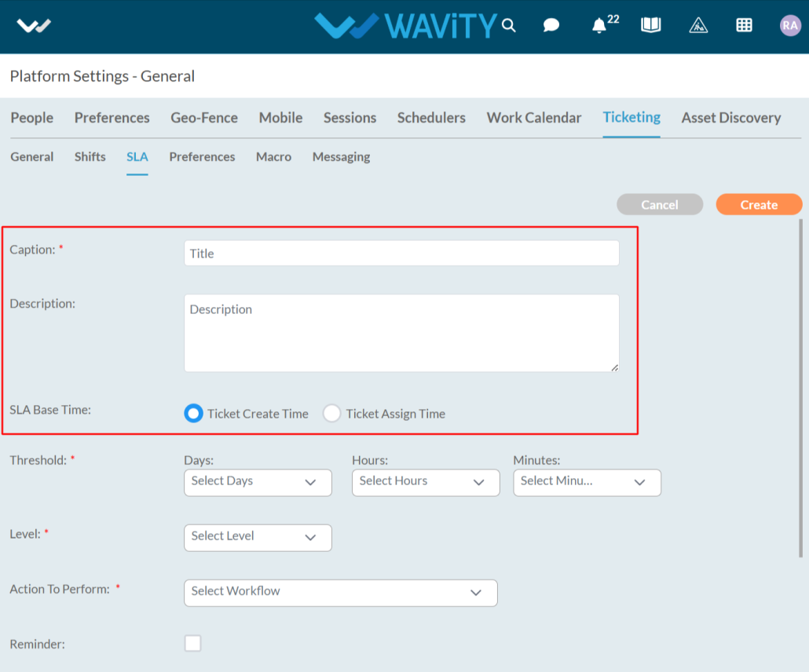Focus the Description text area
The image size is (809, 672).
(x=401, y=333)
